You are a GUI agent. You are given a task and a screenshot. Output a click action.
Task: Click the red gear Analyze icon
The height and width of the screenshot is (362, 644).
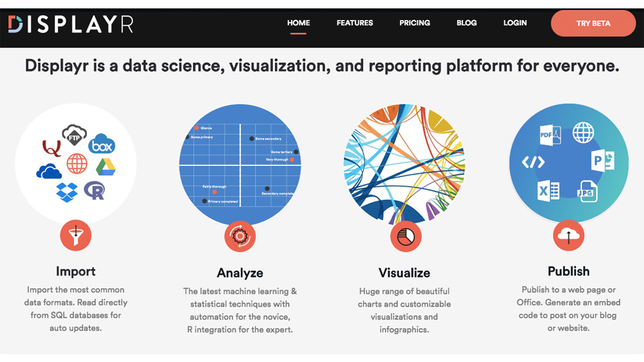240,236
